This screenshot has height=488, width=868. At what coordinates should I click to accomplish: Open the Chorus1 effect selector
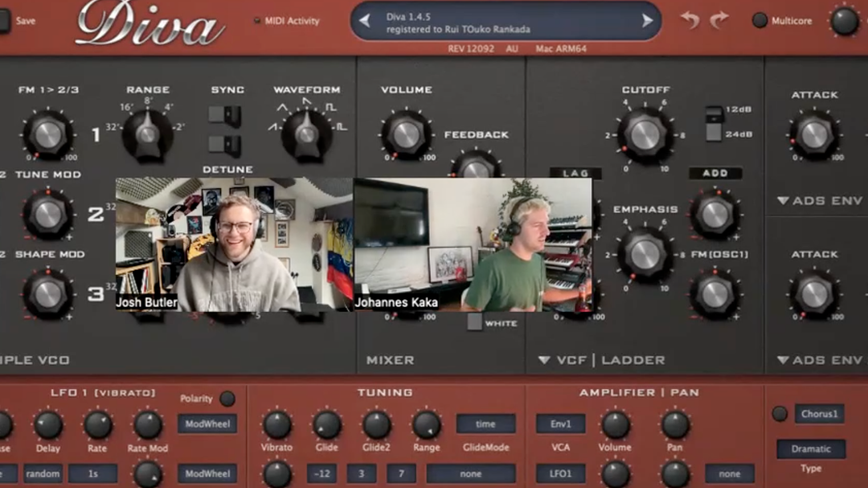pyautogui.click(x=819, y=414)
